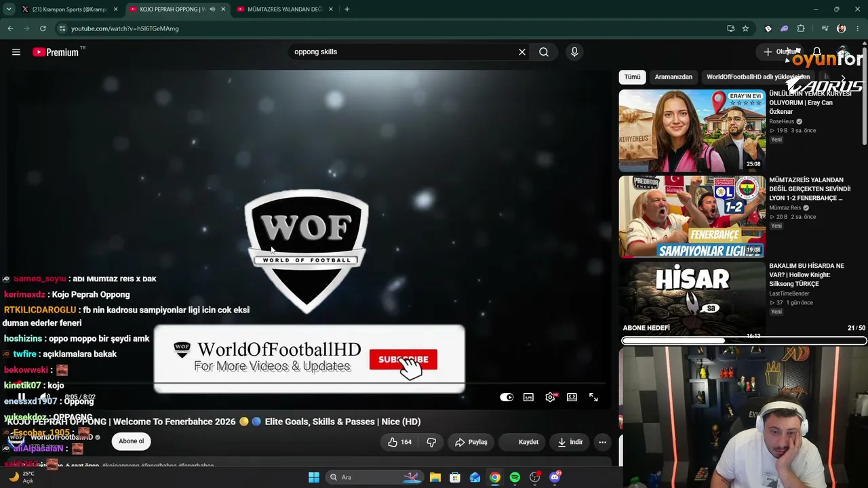868x488 pixels.
Task: Open the Eray Can Özkenar video thumbnail
Action: click(x=692, y=131)
